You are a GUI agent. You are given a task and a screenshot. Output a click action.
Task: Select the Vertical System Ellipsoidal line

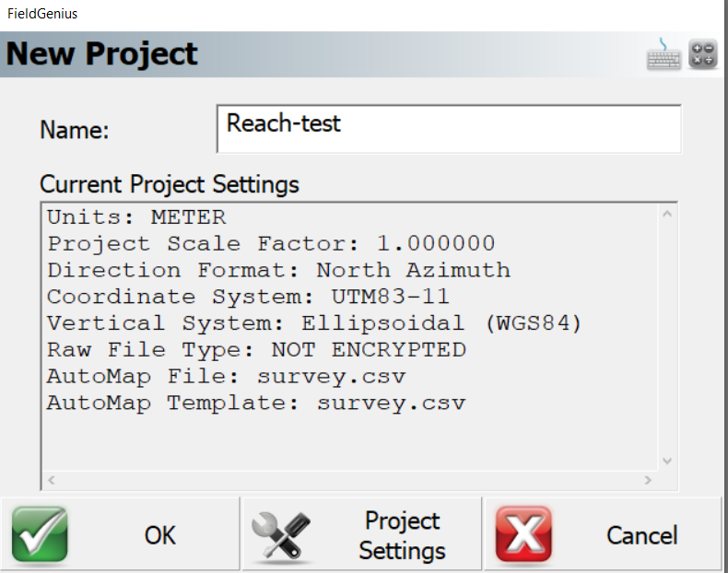pyautogui.click(x=314, y=323)
